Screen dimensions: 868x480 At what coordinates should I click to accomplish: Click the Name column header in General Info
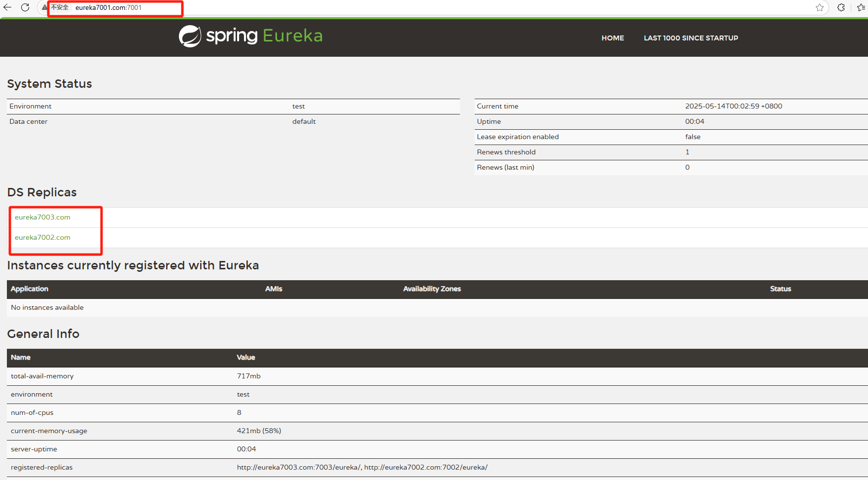pos(21,357)
